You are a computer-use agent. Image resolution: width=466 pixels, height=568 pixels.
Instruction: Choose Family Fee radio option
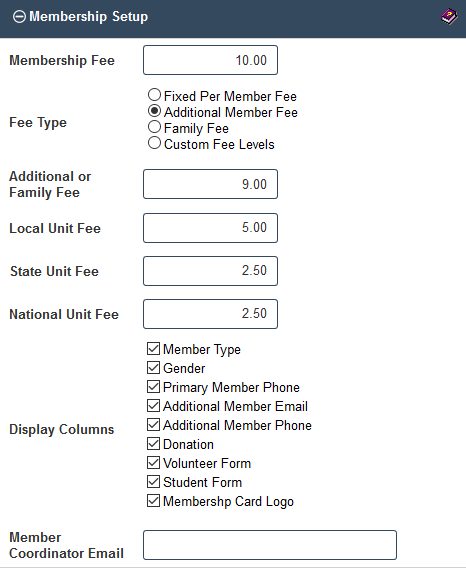click(154, 127)
